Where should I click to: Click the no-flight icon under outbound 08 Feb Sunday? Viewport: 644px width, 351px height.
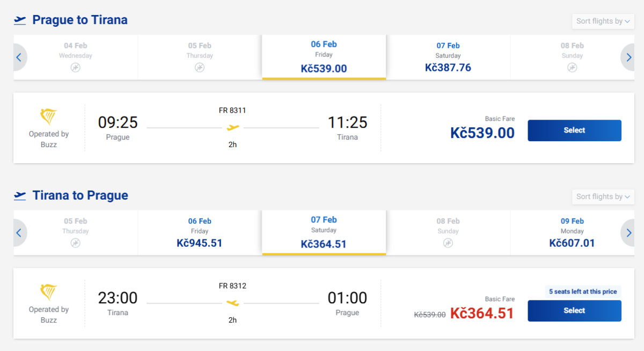pos(572,68)
